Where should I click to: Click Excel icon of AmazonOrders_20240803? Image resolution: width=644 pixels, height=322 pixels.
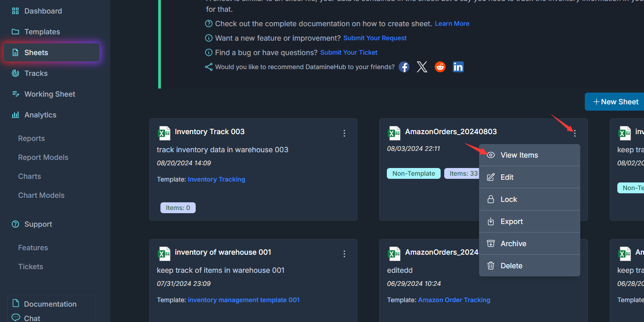coord(395,133)
